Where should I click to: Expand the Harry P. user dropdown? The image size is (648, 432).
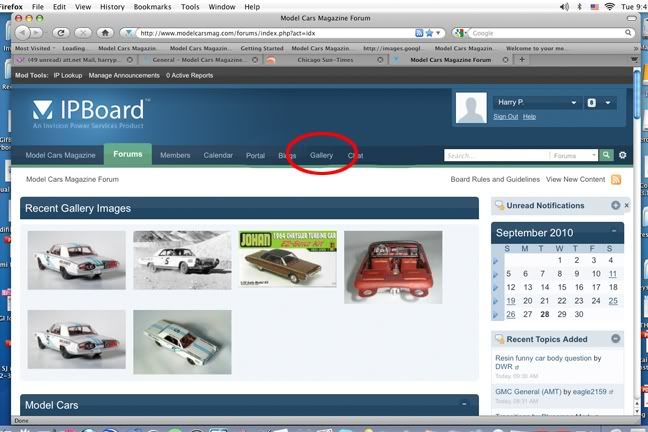tap(573, 102)
